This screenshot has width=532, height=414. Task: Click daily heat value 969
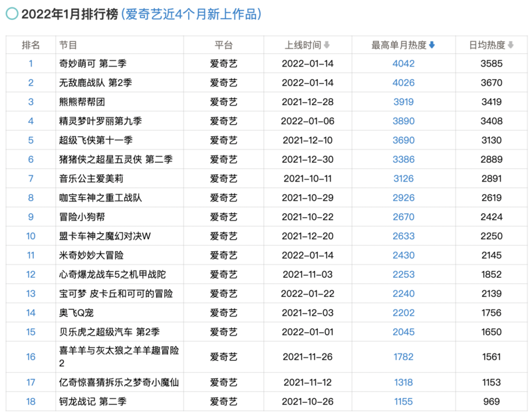click(x=491, y=401)
